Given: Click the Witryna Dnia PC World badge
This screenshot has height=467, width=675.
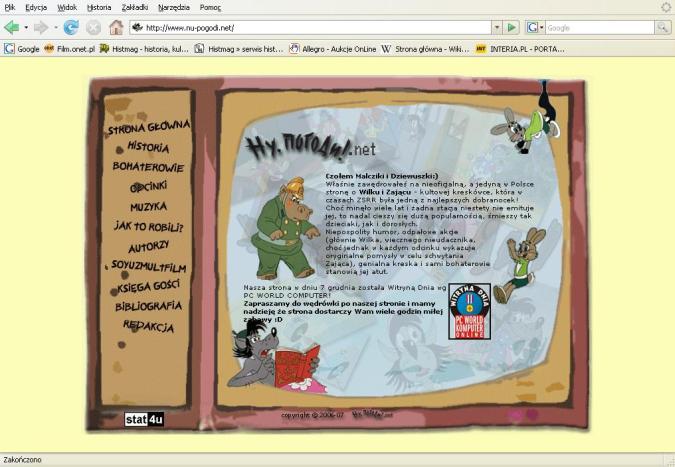Looking at the screenshot, I should pyautogui.click(x=470, y=311).
